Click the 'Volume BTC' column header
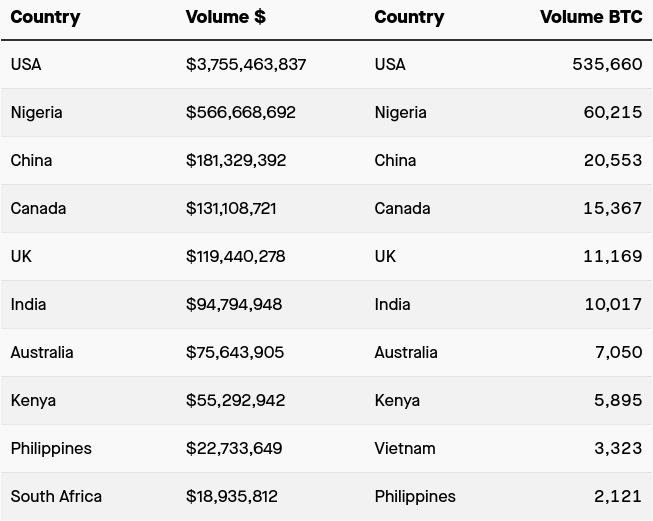653x521 pixels. [591, 17]
